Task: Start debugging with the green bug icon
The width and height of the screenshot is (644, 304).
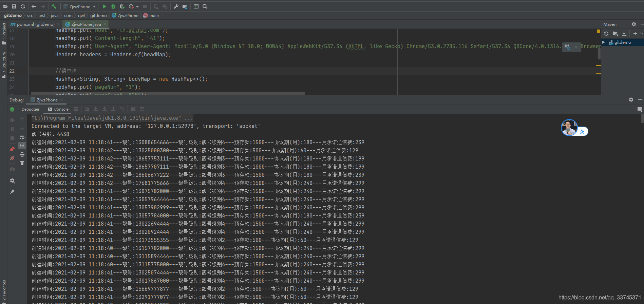Action: [x=113, y=6]
